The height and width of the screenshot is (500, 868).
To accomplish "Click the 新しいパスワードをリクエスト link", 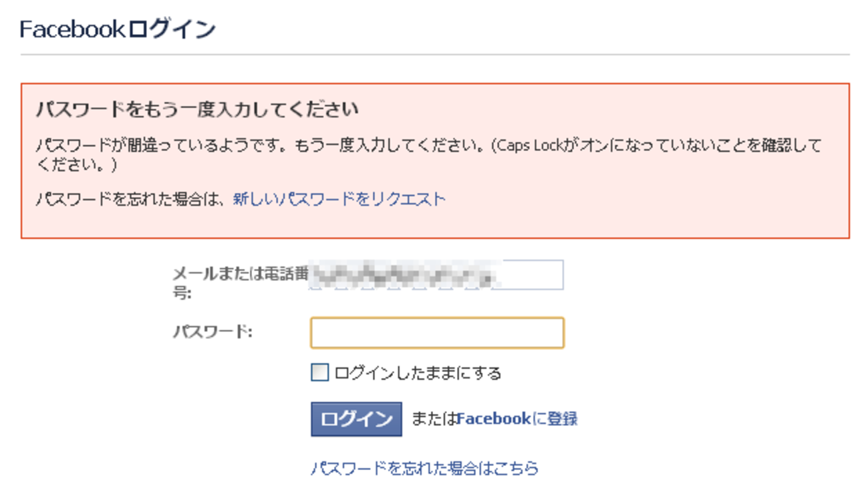I will (x=339, y=199).
